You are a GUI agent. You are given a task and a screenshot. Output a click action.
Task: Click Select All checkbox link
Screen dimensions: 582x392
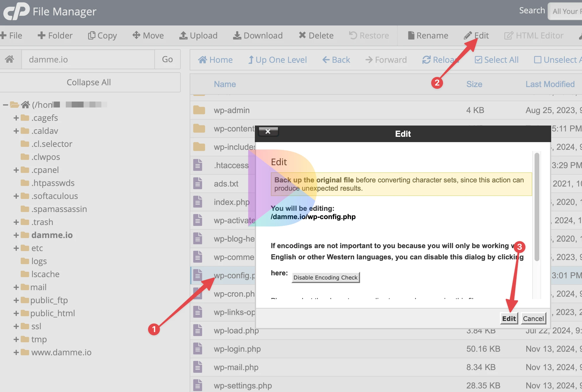tap(496, 60)
